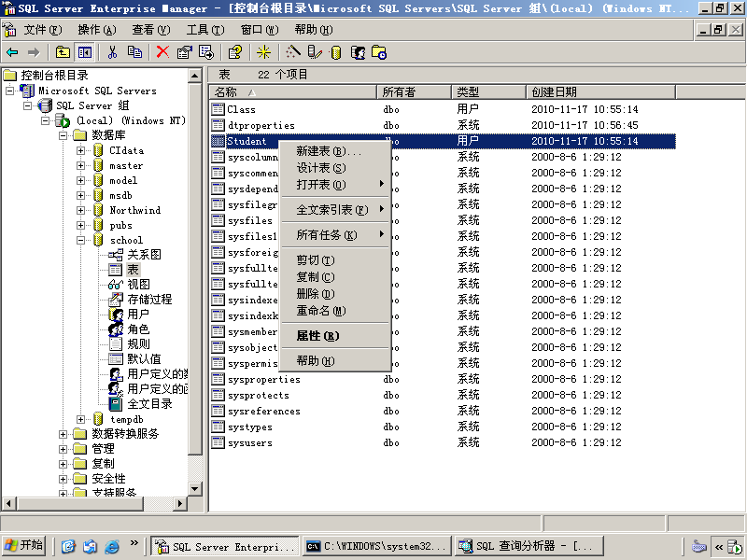Select the 存储过程 stored procedures node
The image size is (747, 560).
coord(149,299)
